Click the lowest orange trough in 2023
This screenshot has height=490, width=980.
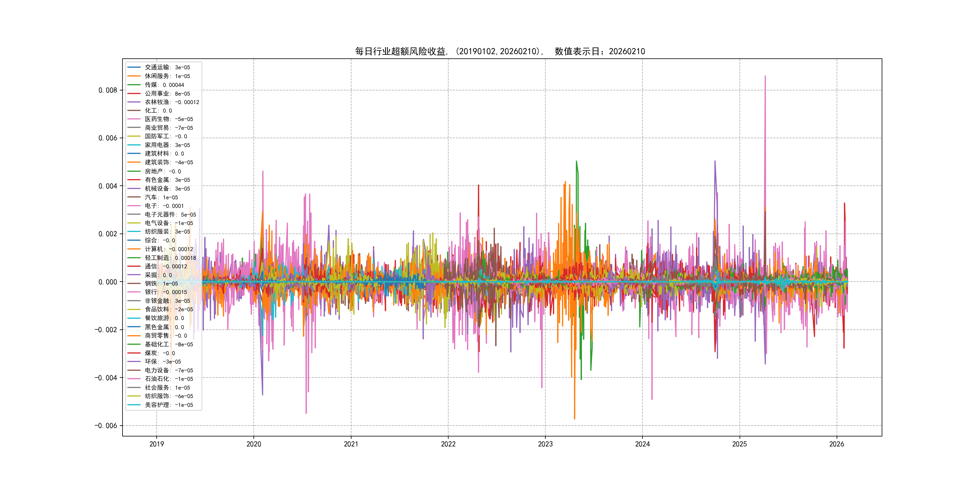[x=574, y=418]
